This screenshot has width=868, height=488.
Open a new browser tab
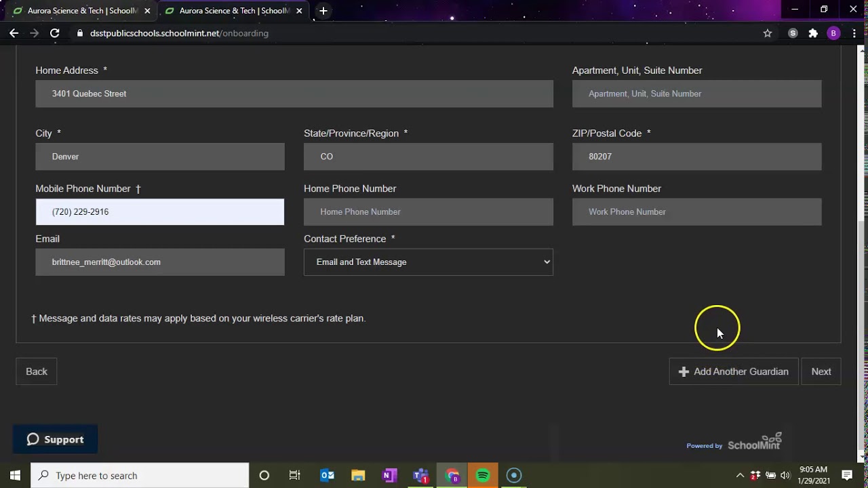[x=323, y=11]
